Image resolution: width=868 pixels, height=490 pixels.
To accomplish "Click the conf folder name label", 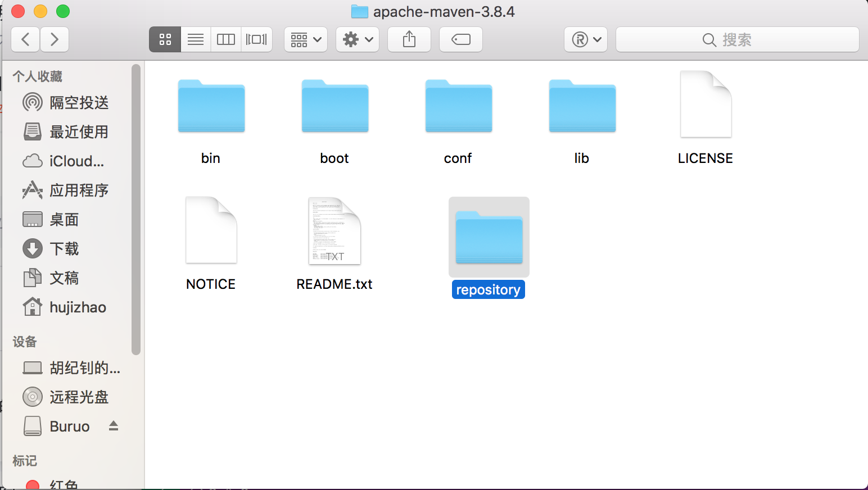I will point(458,158).
